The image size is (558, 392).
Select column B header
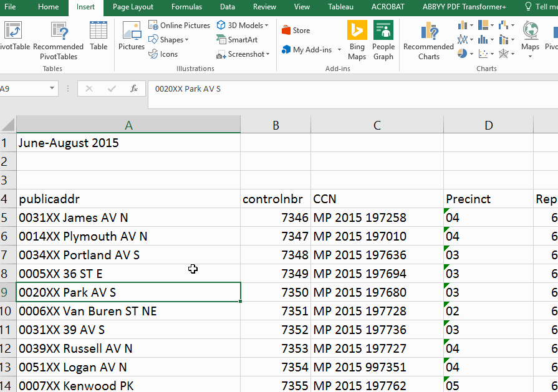(276, 125)
